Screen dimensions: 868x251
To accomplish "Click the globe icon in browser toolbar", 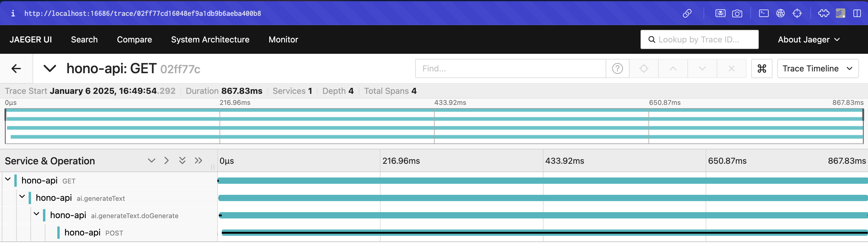I will click(x=780, y=13).
